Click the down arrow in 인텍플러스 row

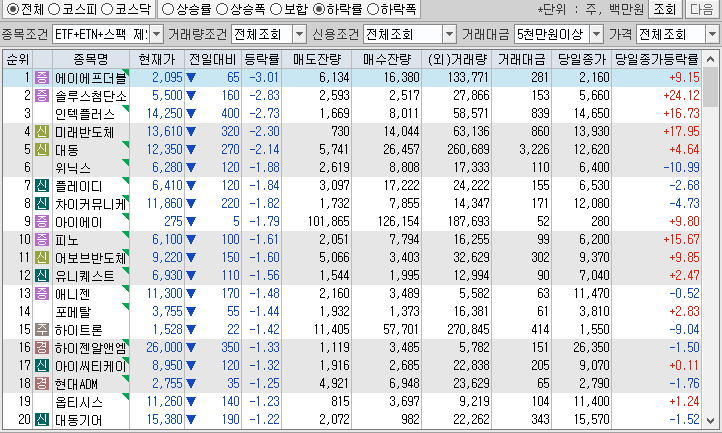pyautogui.click(x=191, y=114)
